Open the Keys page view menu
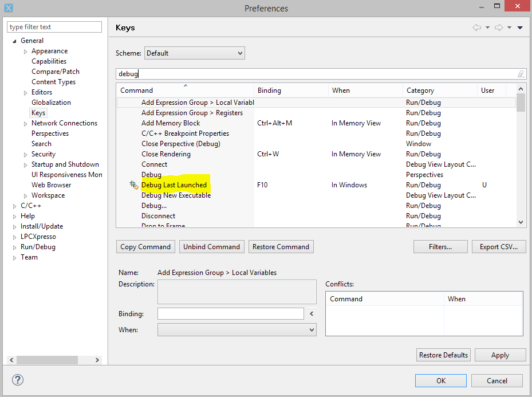This screenshot has height=397, width=532. pos(520,27)
